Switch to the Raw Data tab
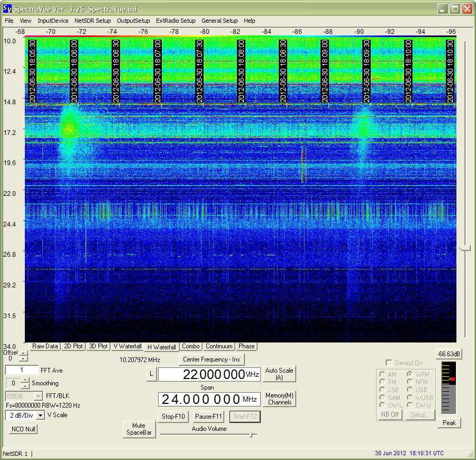The width and height of the screenshot is (476, 460). (x=45, y=346)
